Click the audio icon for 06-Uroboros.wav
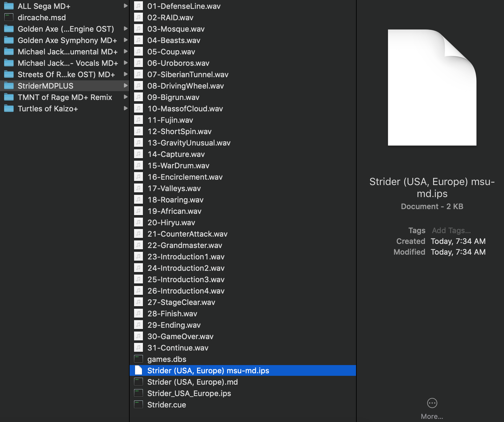 pyautogui.click(x=138, y=63)
